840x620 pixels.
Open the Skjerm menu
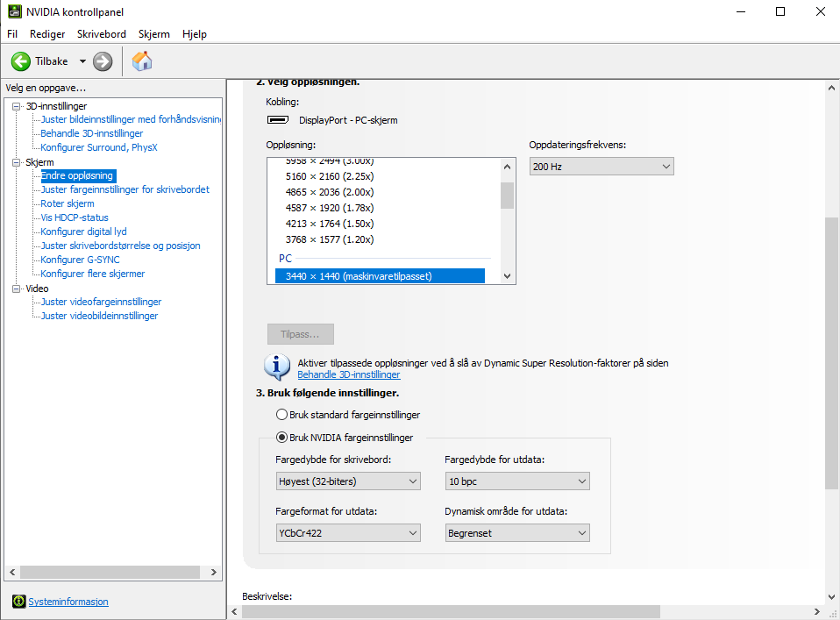(x=153, y=33)
